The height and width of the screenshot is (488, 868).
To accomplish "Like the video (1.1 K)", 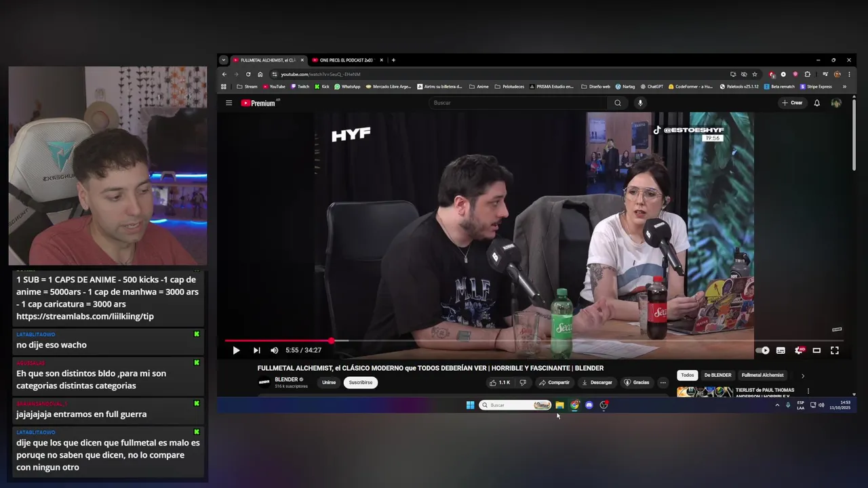I will (499, 382).
